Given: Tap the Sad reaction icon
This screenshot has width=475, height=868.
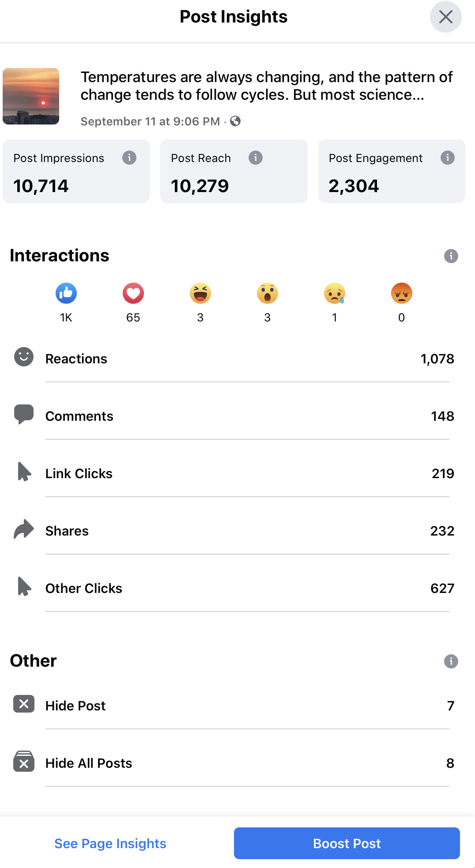Looking at the screenshot, I should tap(335, 294).
